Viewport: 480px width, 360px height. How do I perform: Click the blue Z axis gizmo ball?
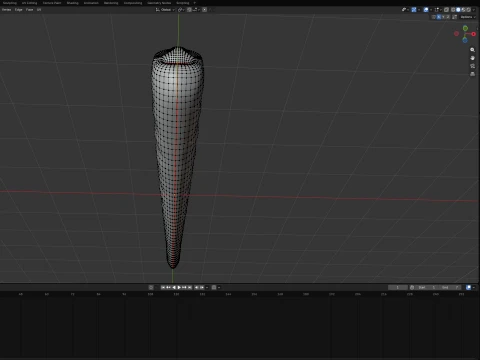coord(465,40)
